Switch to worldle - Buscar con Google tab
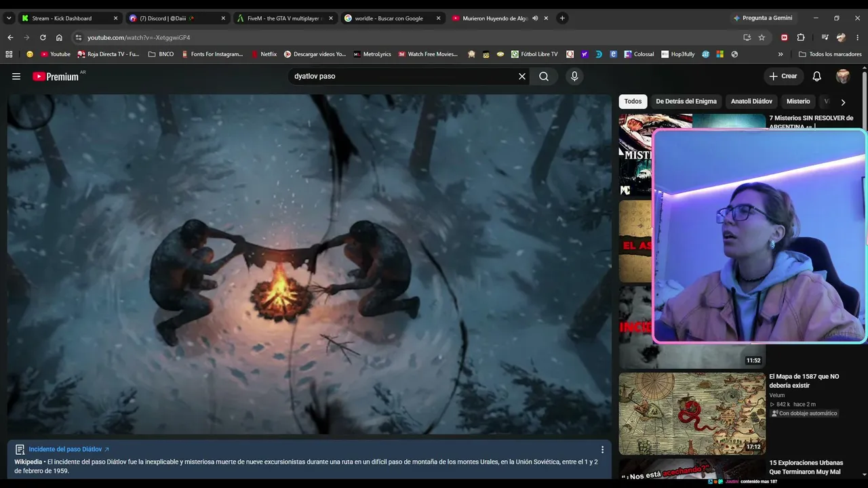 coord(393,18)
